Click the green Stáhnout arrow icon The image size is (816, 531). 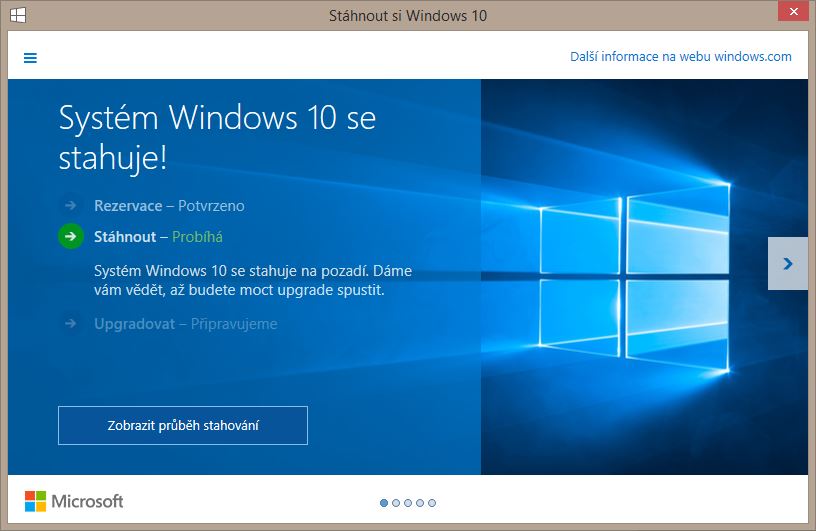click(71, 236)
